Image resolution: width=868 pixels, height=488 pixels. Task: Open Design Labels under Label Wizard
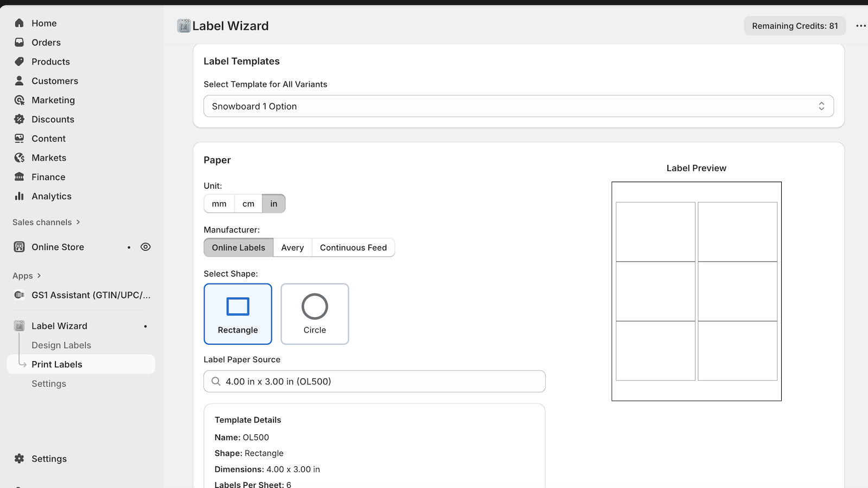tap(61, 344)
